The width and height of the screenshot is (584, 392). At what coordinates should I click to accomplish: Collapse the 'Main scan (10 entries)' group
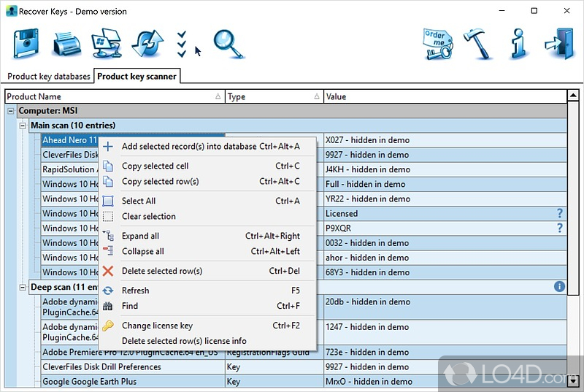point(23,126)
